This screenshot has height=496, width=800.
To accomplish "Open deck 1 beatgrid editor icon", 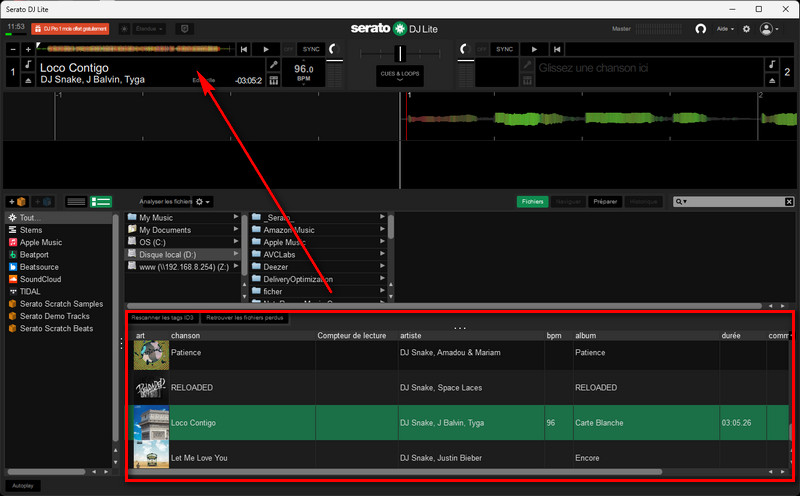I will coord(273,80).
